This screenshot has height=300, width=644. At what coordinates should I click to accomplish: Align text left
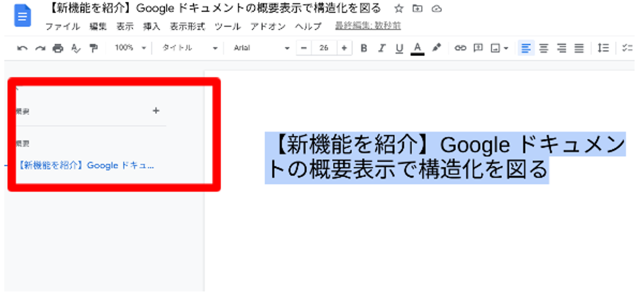[526, 48]
